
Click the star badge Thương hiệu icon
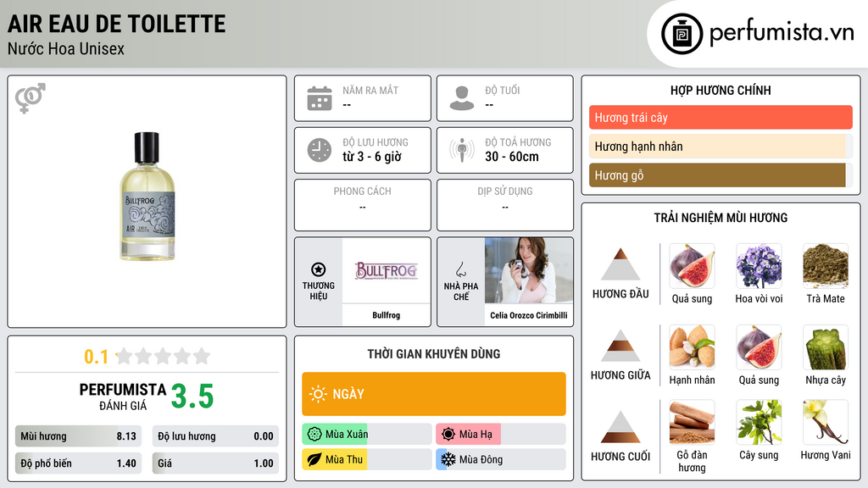click(319, 269)
